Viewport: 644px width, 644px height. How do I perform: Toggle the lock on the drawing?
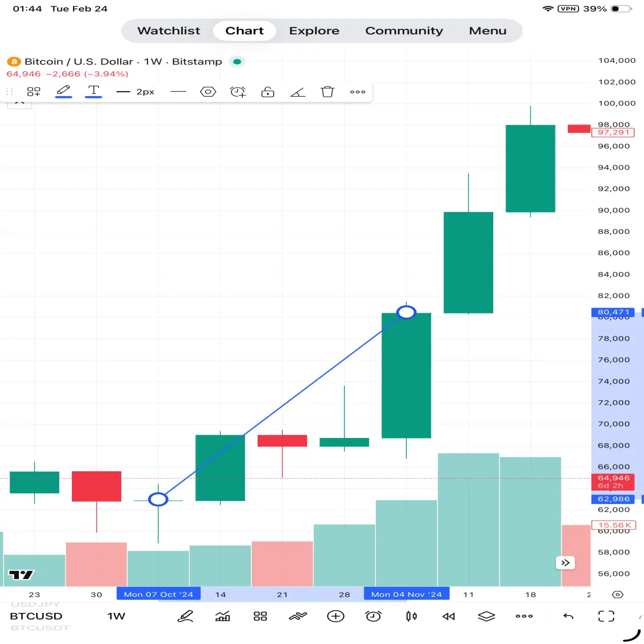(268, 92)
